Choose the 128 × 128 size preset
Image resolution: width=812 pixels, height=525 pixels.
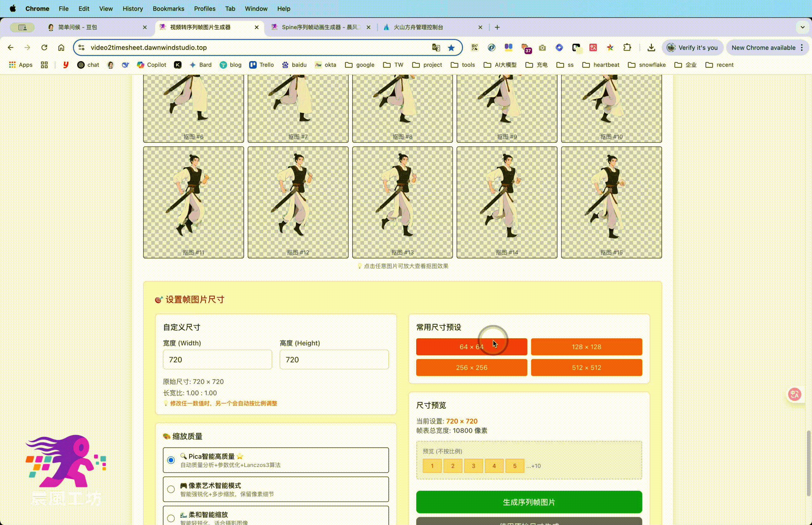pos(586,347)
